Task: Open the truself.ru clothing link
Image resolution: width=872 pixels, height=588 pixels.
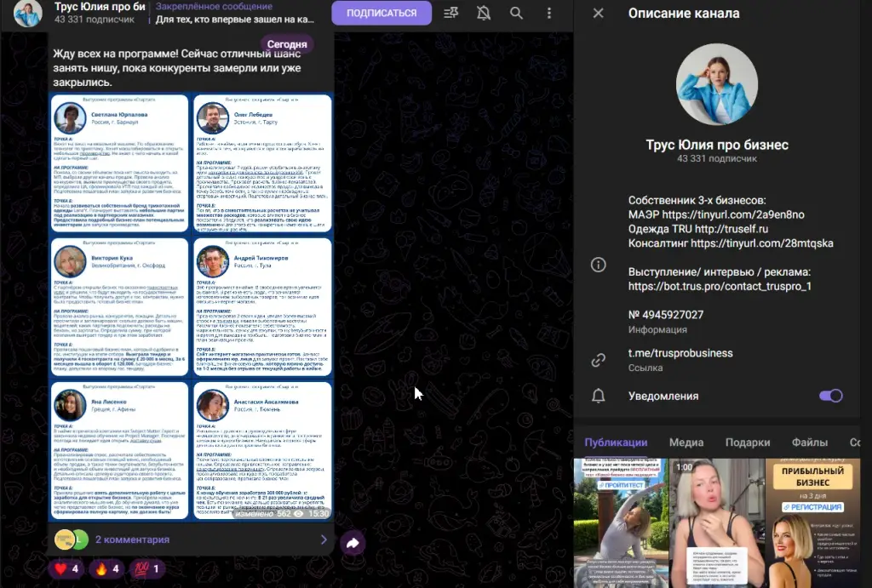Action: [731, 229]
